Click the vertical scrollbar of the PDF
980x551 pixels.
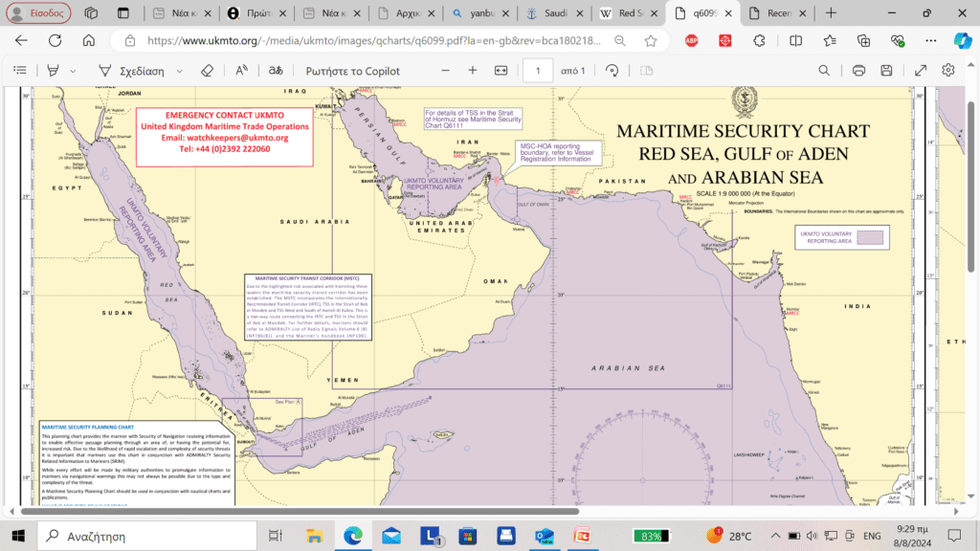tap(970, 187)
